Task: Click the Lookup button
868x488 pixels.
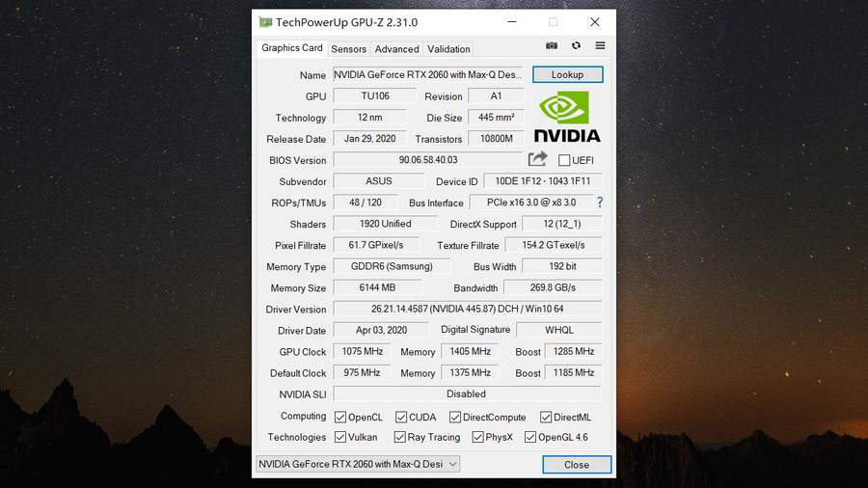Action: pyautogui.click(x=567, y=74)
